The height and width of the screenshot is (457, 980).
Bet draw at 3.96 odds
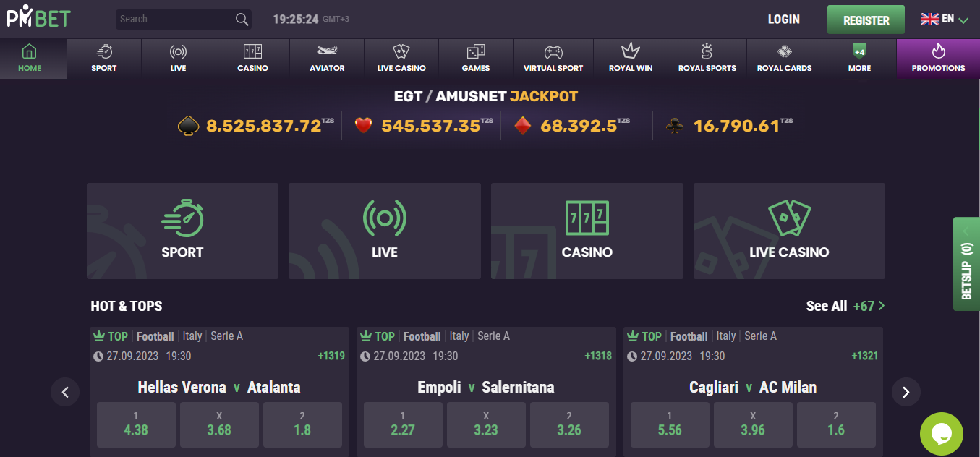753,424
